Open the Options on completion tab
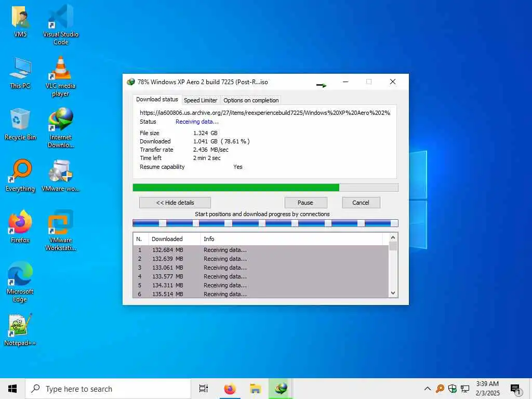This screenshot has width=532, height=399. tap(251, 100)
